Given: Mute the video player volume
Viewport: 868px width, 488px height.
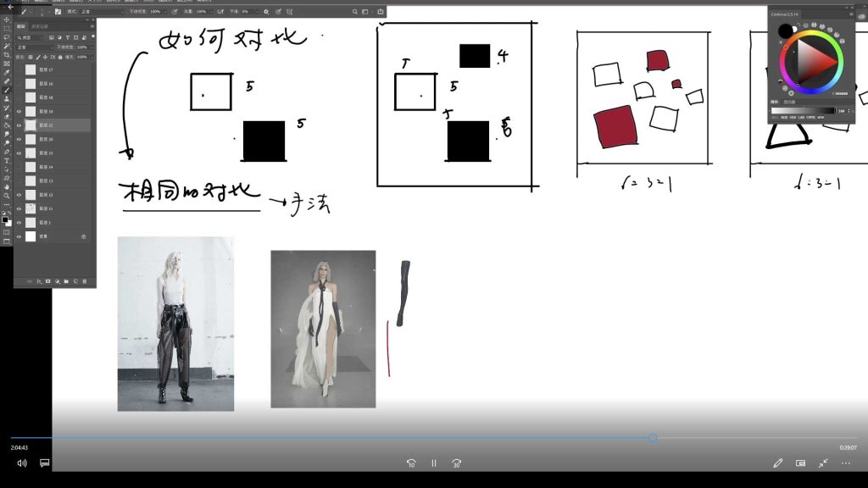Looking at the screenshot, I should click(x=22, y=463).
